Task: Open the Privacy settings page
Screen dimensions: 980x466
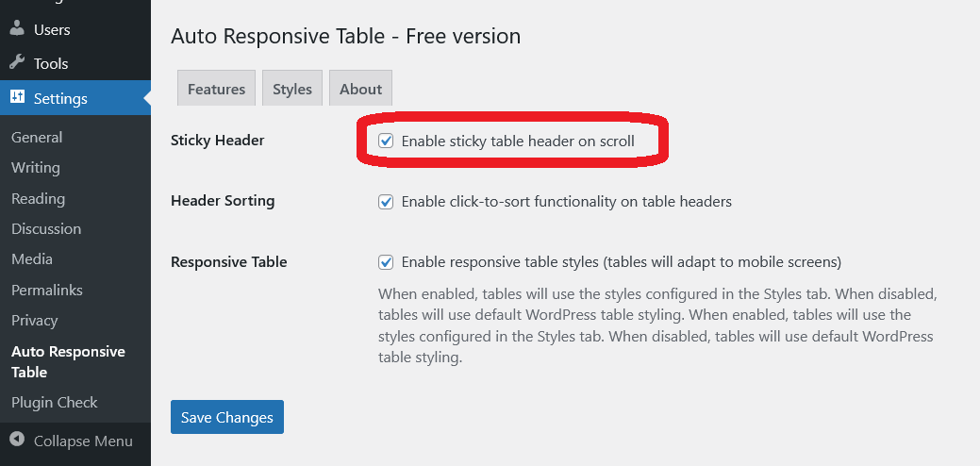Action: pos(35,321)
